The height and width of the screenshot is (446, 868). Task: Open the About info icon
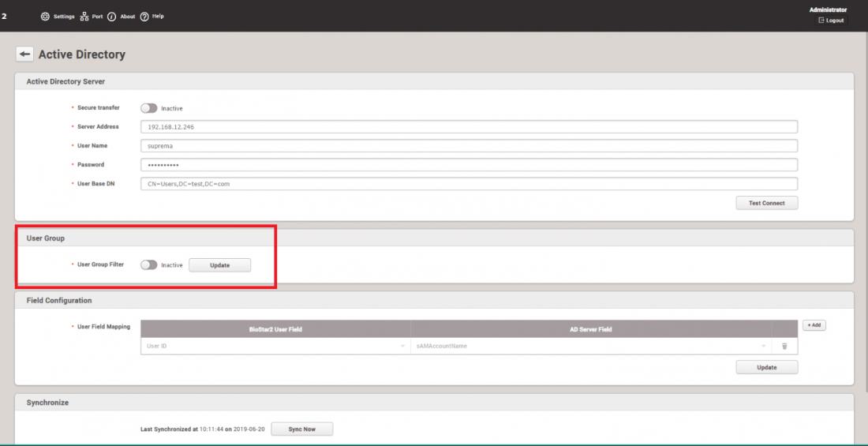pyautogui.click(x=112, y=17)
